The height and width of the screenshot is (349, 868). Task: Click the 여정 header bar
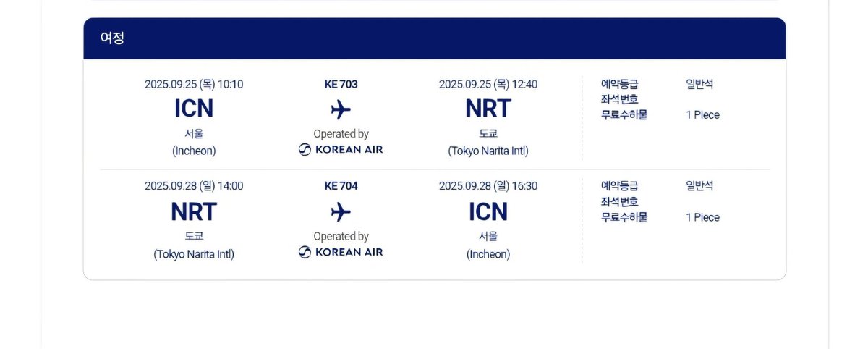tap(435, 38)
